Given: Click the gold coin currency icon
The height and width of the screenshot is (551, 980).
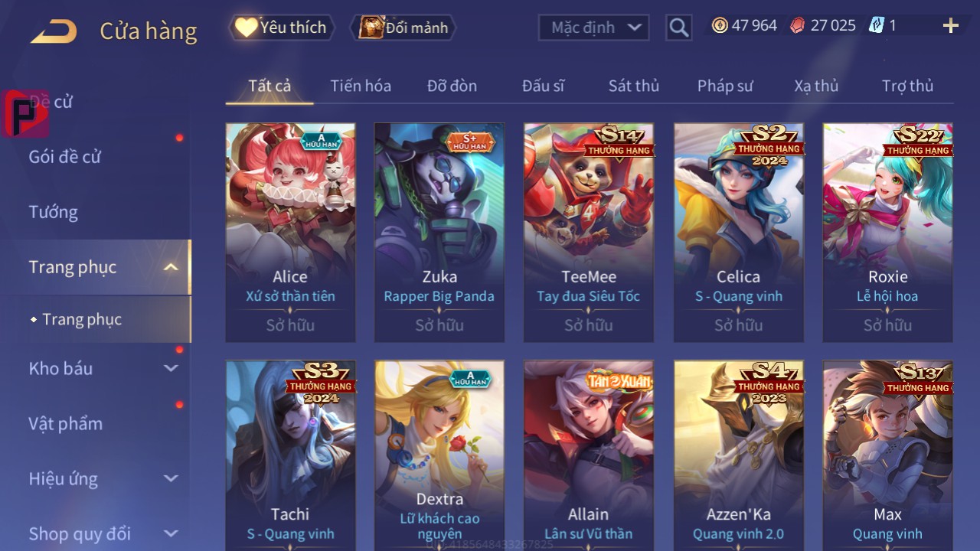Looking at the screenshot, I should (x=720, y=25).
